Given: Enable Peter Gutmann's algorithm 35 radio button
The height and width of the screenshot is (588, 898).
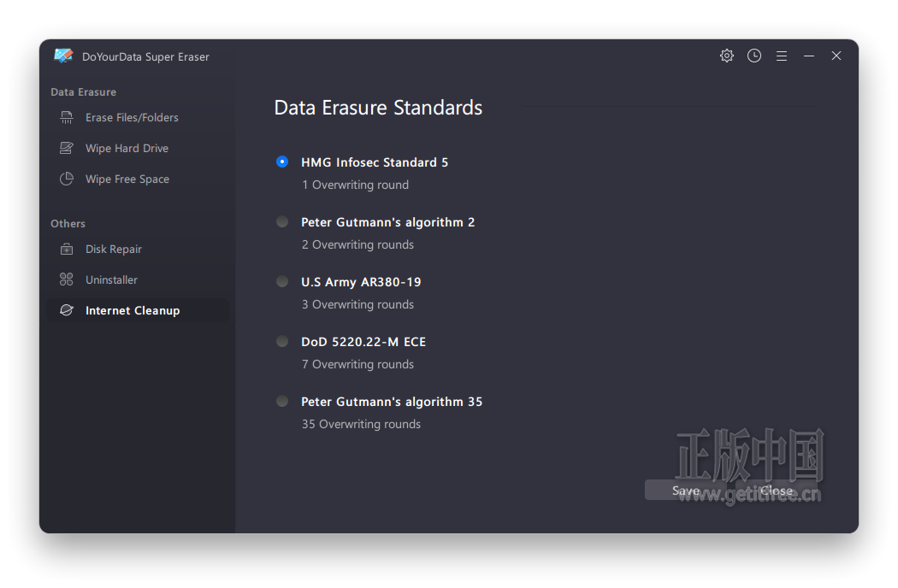Looking at the screenshot, I should coord(282,402).
